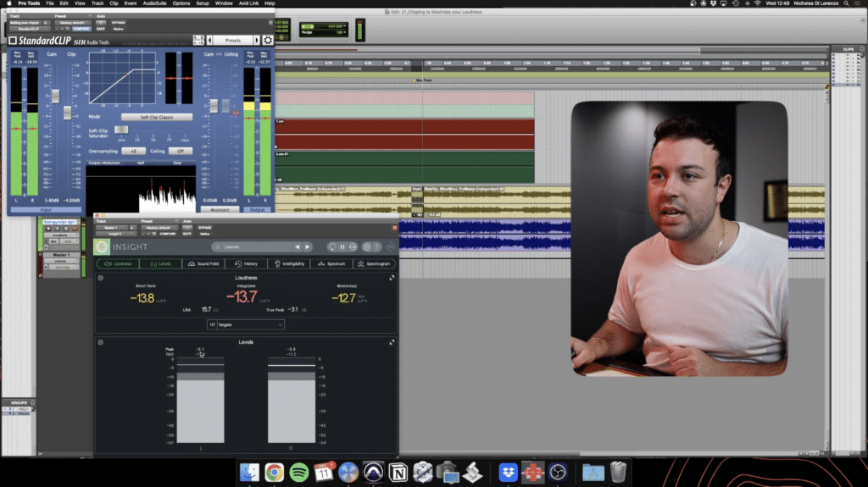The image size is (868, 487).
Task: Click the Insight Spectrum tab button
Action: click(x=331, y=264)
